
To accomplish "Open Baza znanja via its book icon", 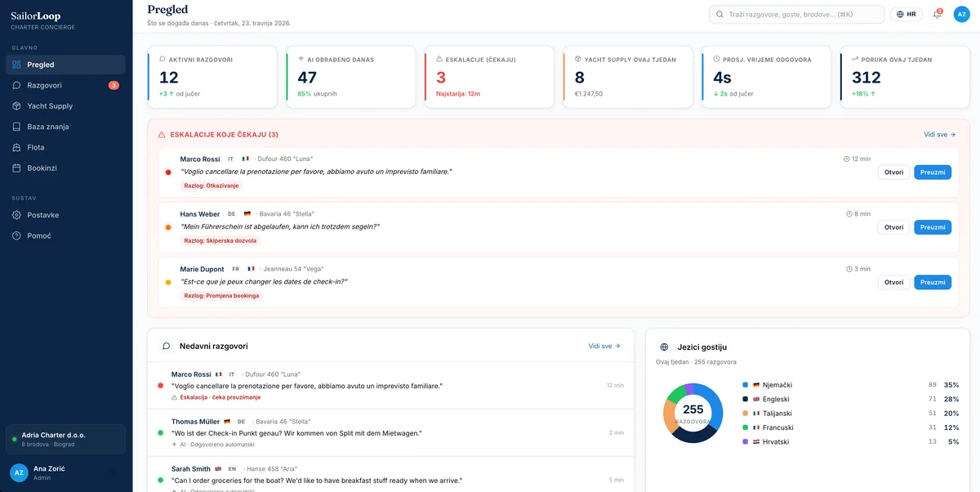I will point(17,127).
